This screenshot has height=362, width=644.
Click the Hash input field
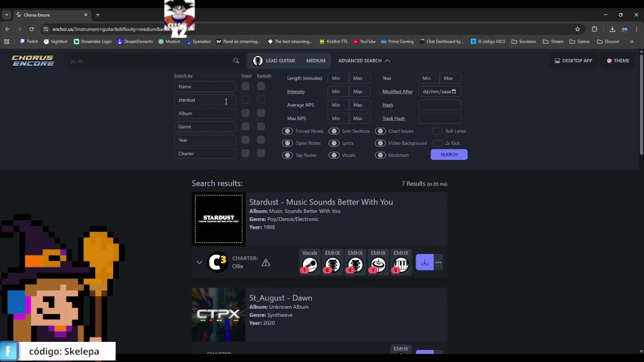(439, 105)
